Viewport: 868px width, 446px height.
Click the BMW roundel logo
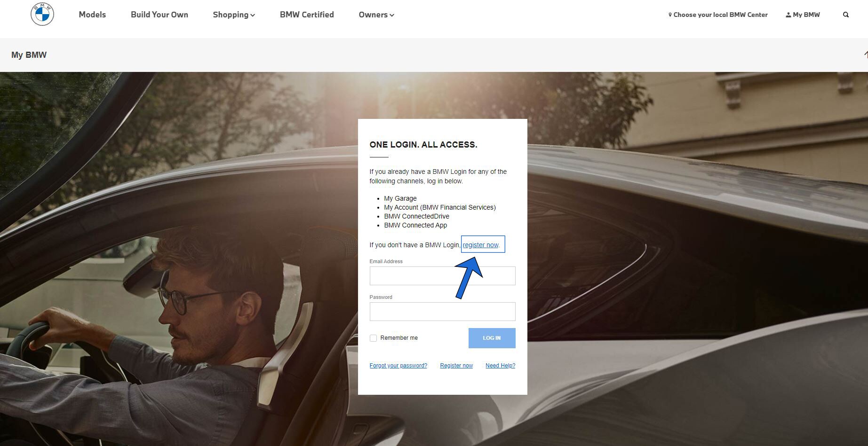[42, 15]
